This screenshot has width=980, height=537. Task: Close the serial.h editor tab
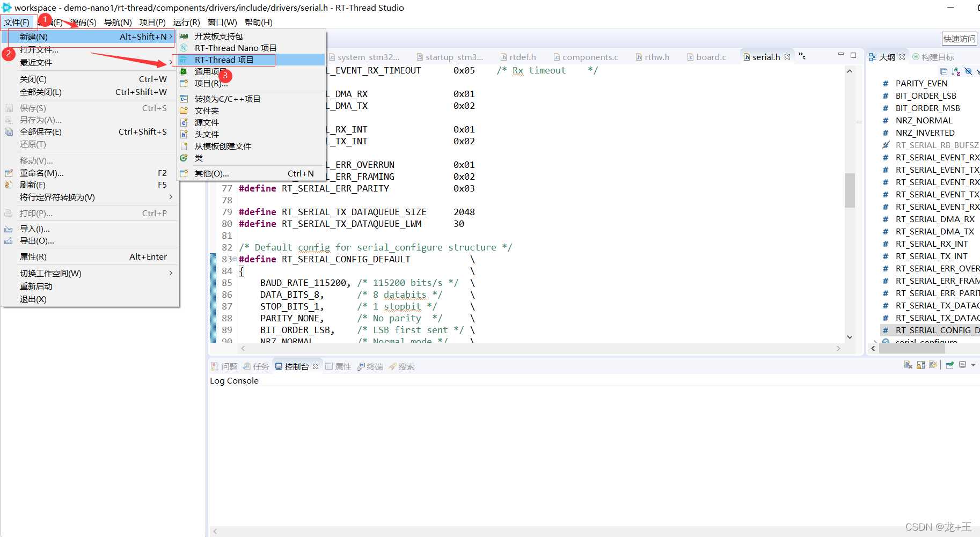point(787,57)
